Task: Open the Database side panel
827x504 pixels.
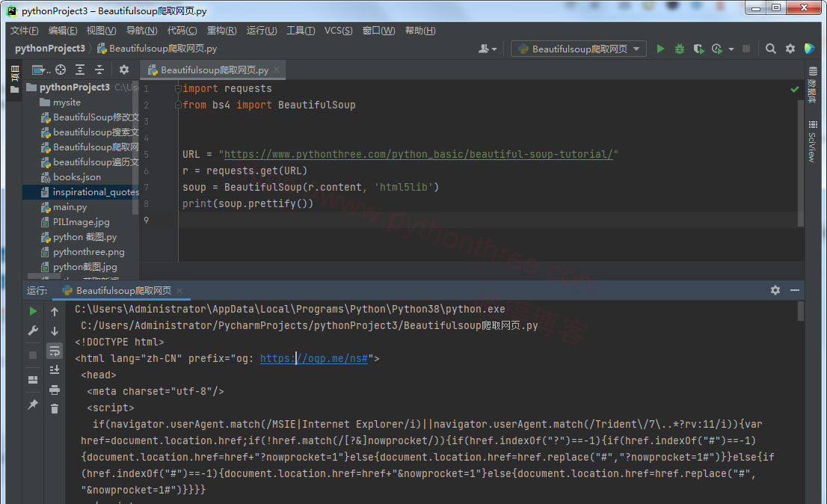Action: 813,85
